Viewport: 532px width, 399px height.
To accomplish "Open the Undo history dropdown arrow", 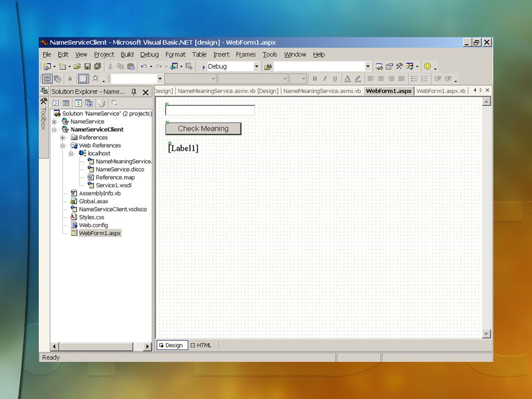I will (x=151, y=67).
